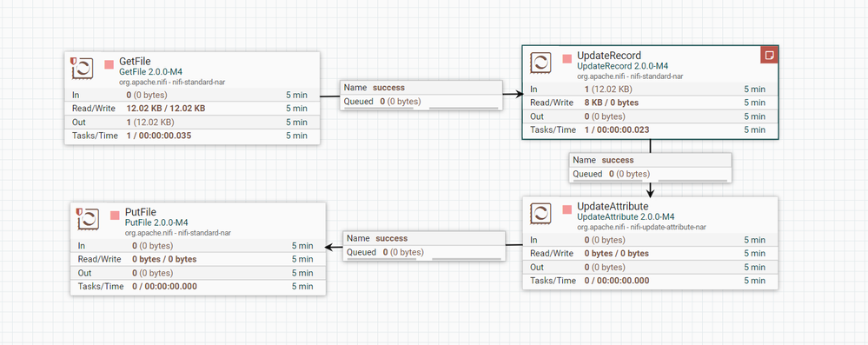Click Queued row of UpdateAttribute-to-PutFile connection

424,253
